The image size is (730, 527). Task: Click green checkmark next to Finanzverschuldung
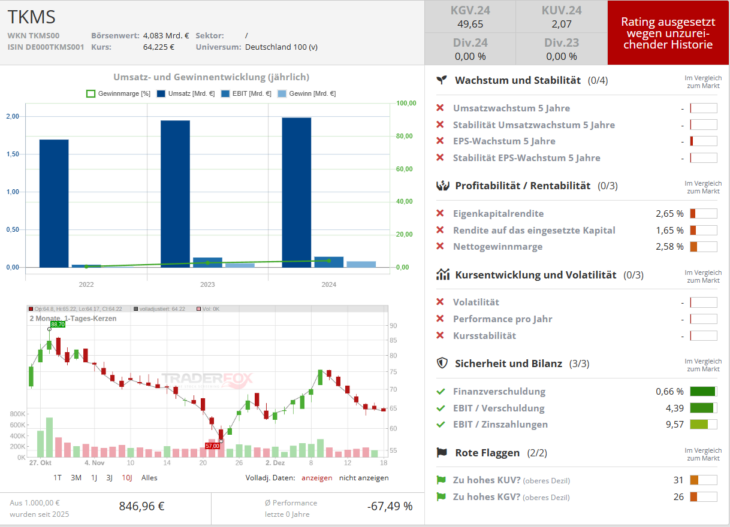441,391
